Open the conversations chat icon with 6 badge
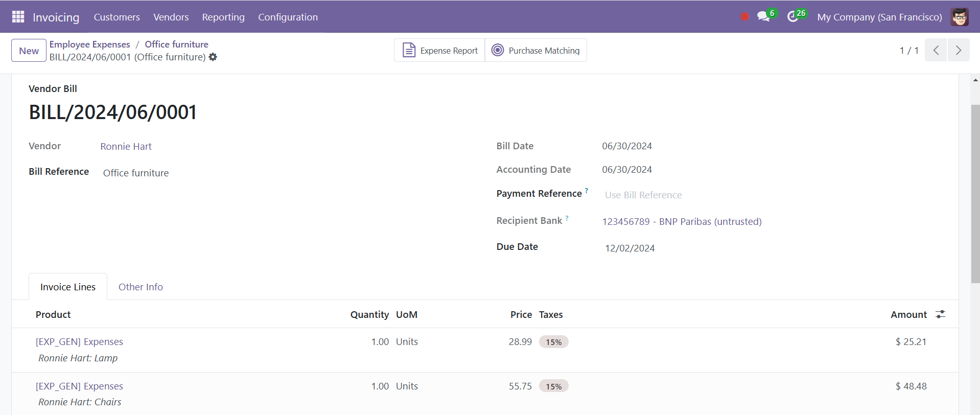The image size is (980, 415). 763,17
